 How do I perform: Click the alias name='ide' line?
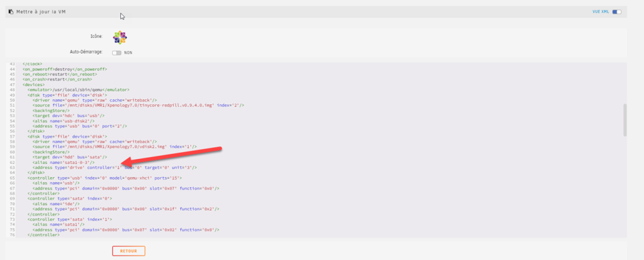pyautogui.click(x=55, y=203)
